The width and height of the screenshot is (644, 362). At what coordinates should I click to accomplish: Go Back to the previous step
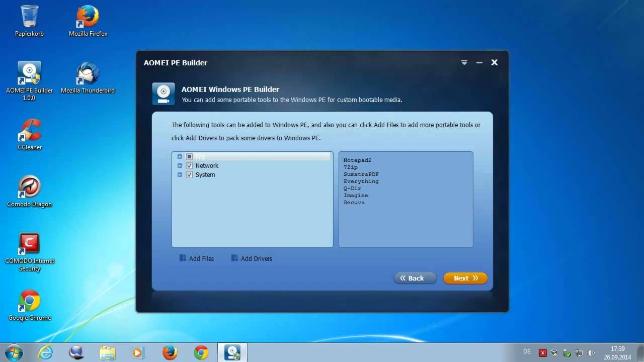coord(415,278)
